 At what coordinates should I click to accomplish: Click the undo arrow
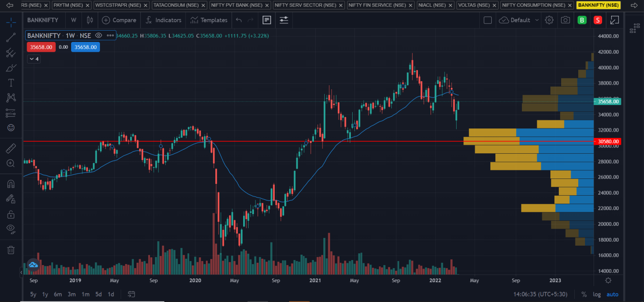239,20
